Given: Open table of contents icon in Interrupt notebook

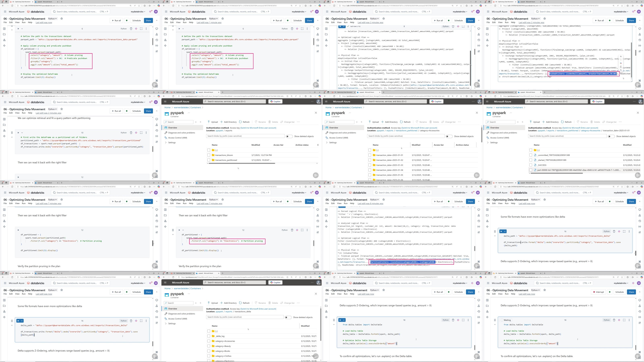Looking at the screenshot, I should (487, 300).
